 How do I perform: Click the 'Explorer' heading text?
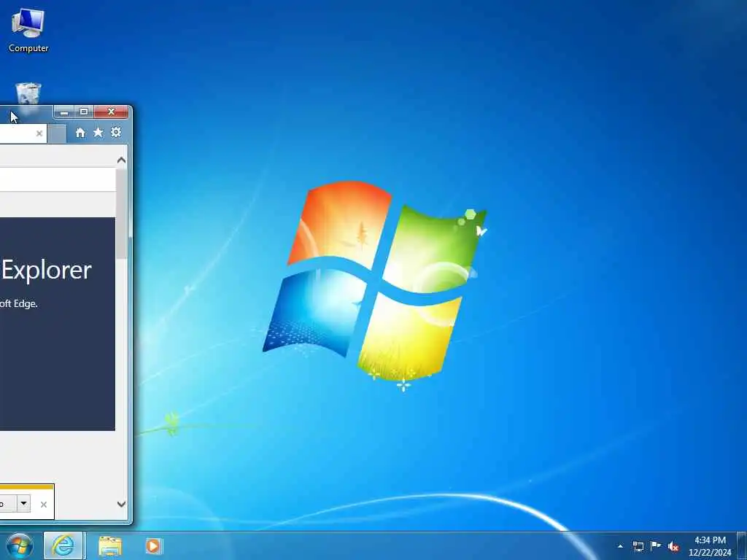click(x=46, y=271)
